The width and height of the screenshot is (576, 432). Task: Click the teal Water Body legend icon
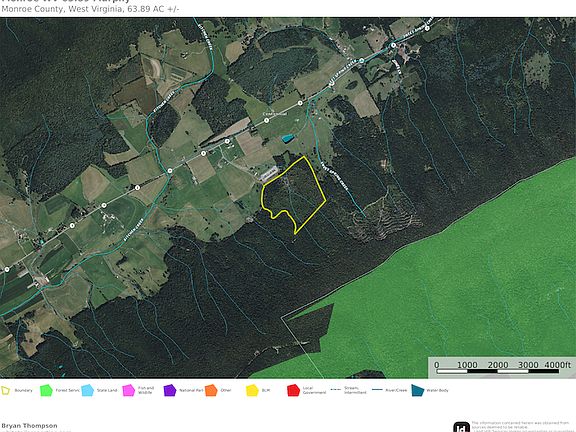(418, 390)
